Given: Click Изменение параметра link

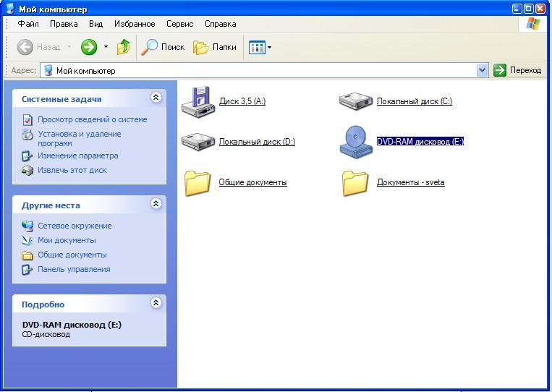Looking at the screenshot, I should point(78,155).
